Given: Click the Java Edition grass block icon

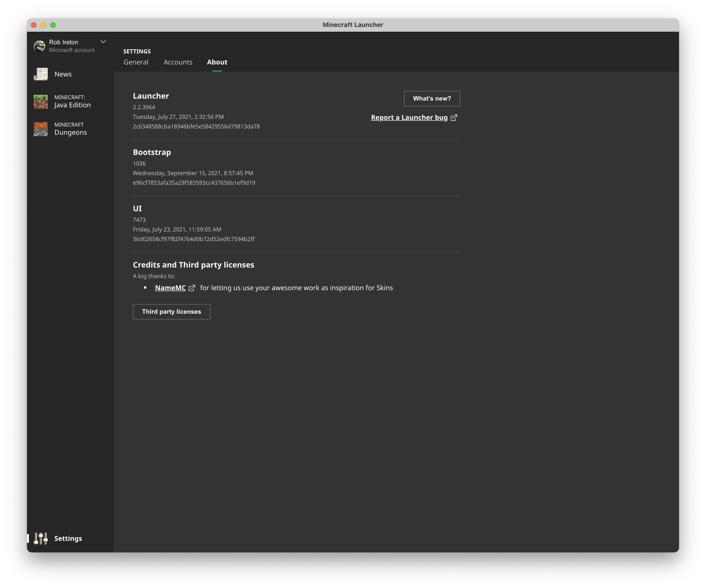Looking at the screenshot, I should (x=41, y=102).
